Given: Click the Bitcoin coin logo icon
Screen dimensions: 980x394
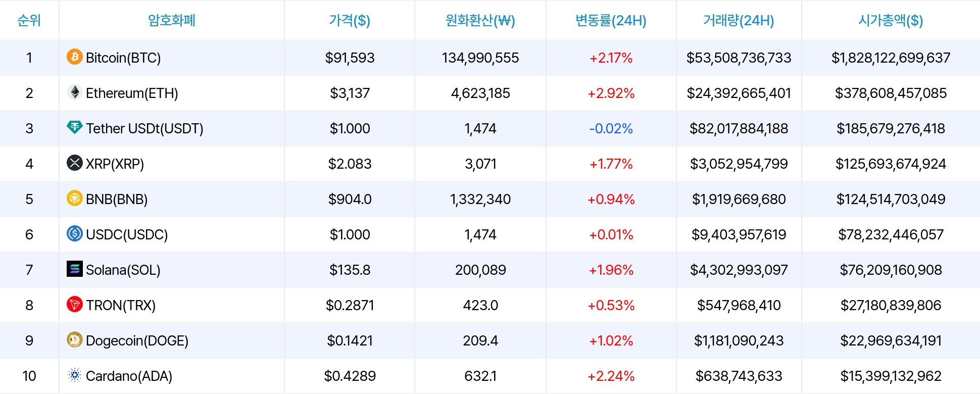Looking at the screenshot, I should tap(75, 57).
